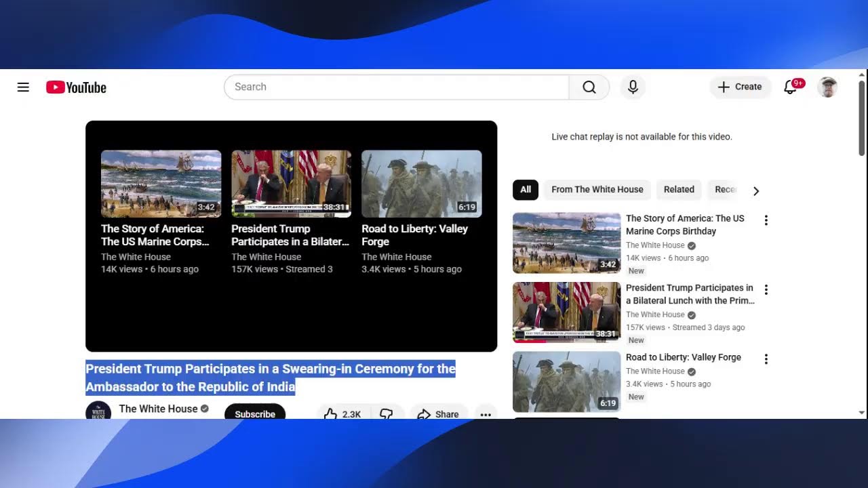Open the account avatar menu
The width and height of the screenshot is (868, 488).
click(827, 87)
